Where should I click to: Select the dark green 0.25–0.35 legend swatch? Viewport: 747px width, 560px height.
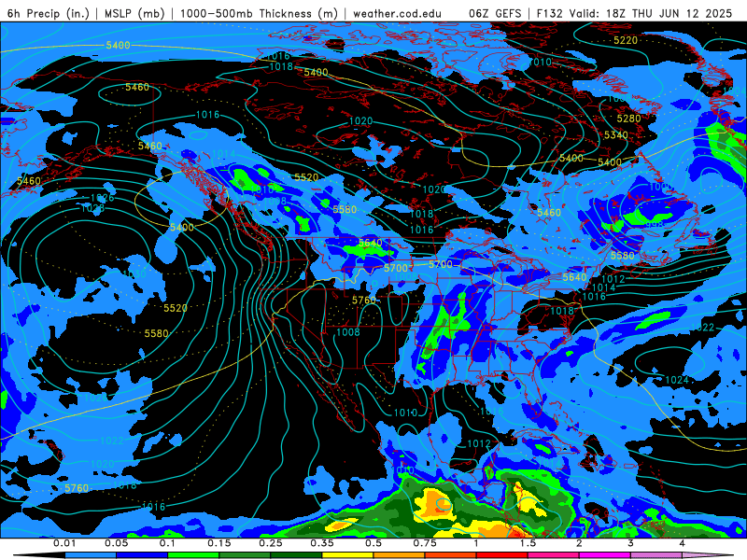click(296, 555)
